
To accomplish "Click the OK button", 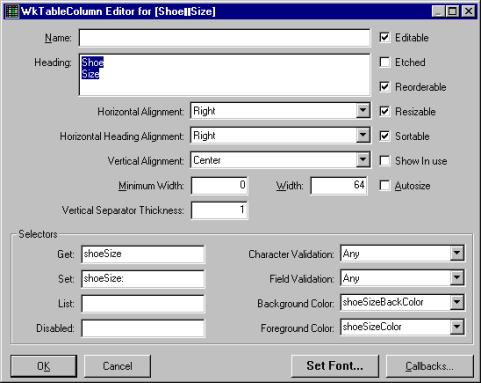I will (x=44, y=366).
